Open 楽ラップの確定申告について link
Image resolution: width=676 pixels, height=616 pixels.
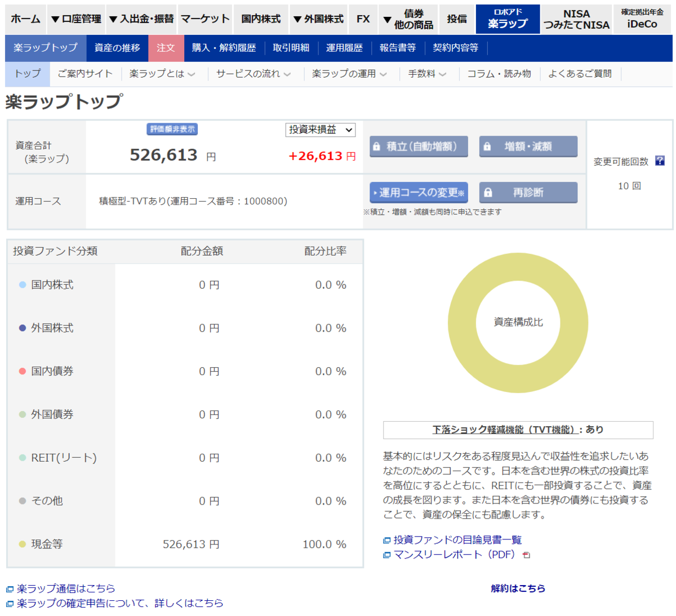point(120,603)
